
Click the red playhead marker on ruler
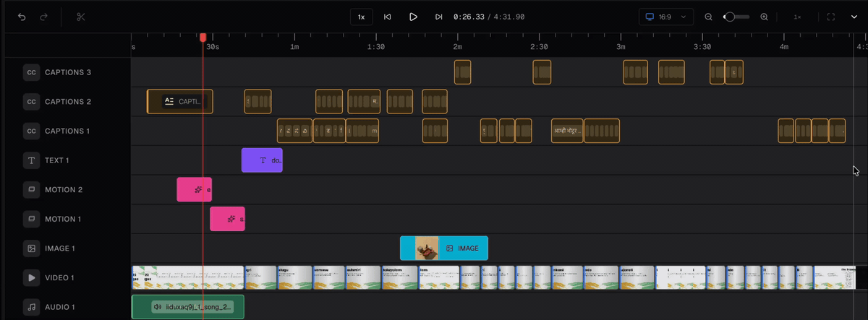[203, 37]
